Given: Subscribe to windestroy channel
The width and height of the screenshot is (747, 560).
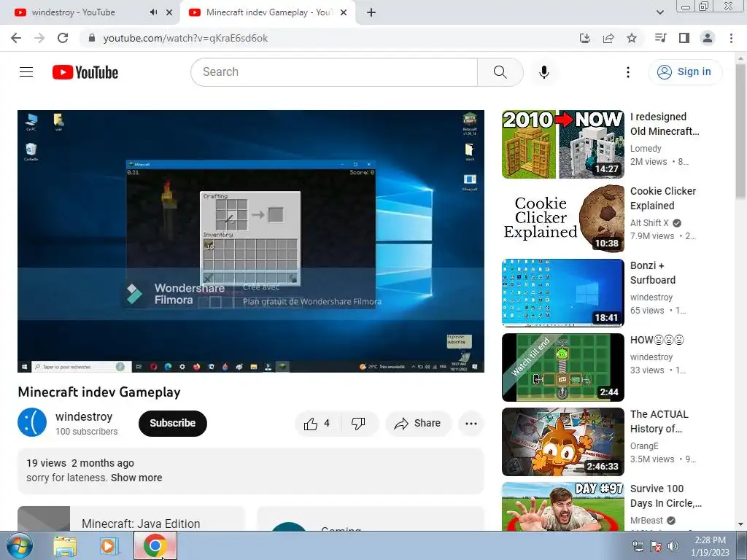Looking at the screenshot, I should (172, 424).
